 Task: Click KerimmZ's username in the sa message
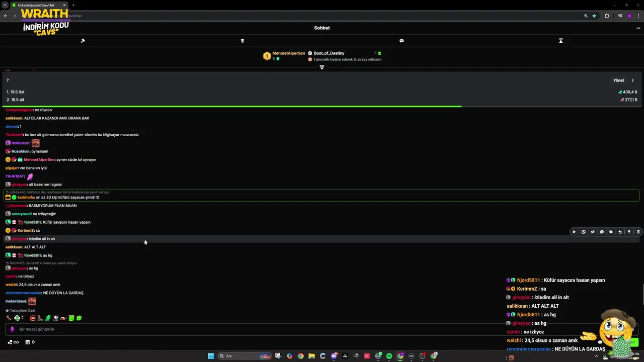[x=26, y=231]
